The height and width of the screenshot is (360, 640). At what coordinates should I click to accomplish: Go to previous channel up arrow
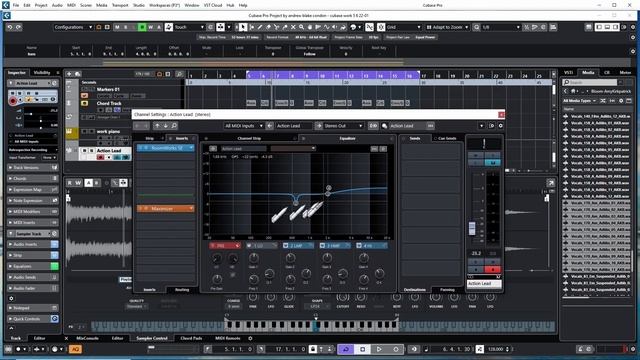tap(158, 126)
